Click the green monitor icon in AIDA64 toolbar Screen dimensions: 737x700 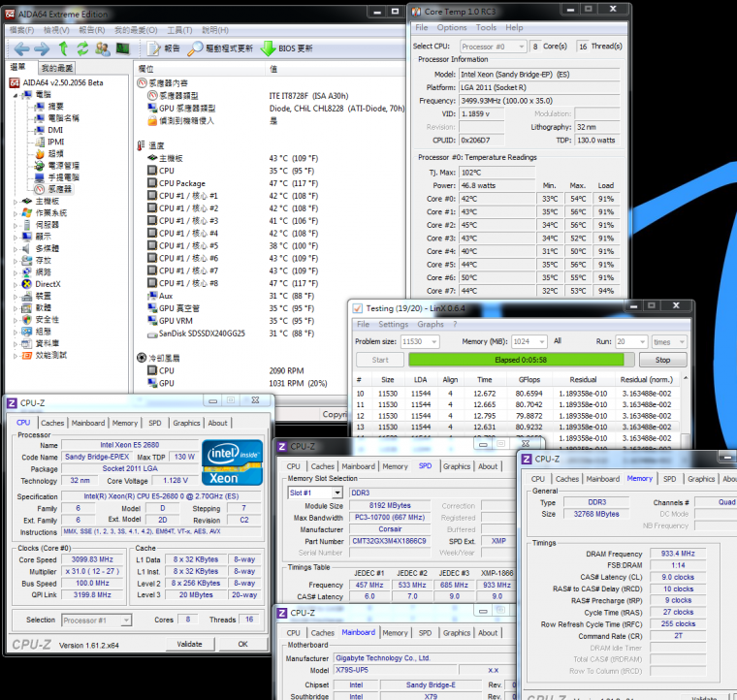tap(123, 48)
